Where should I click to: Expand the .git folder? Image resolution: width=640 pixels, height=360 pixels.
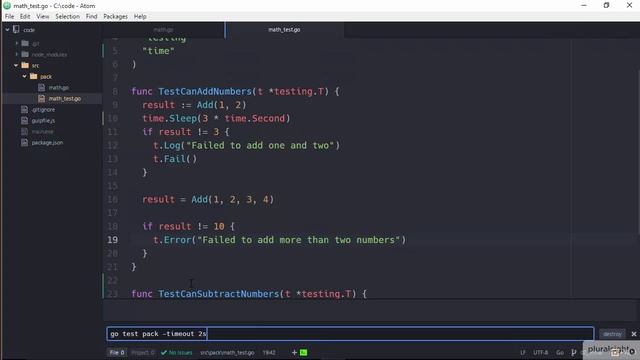(x=17, y=43)
